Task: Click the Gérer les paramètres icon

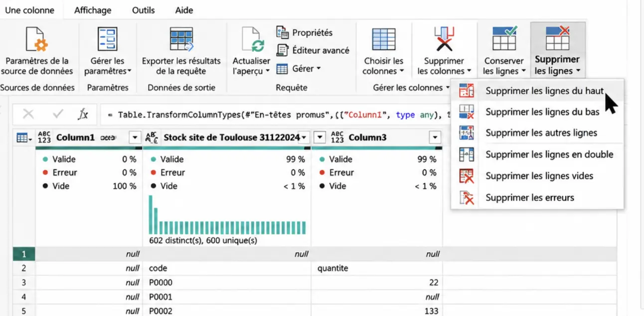Action: pos(108,39)
